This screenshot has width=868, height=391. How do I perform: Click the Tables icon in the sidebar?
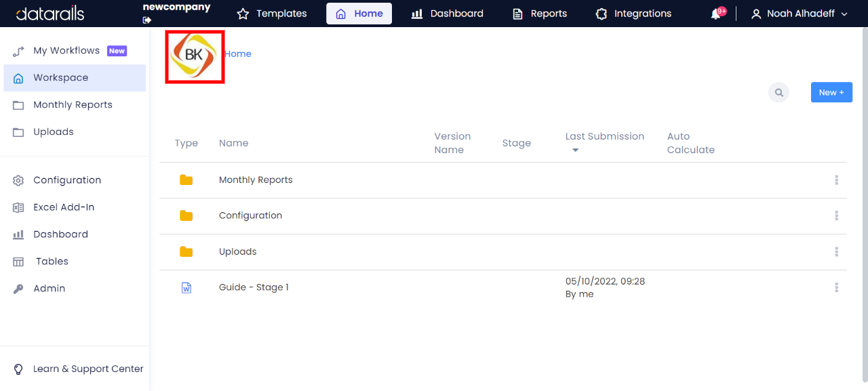pyautogui.click(x=18, y=261)
